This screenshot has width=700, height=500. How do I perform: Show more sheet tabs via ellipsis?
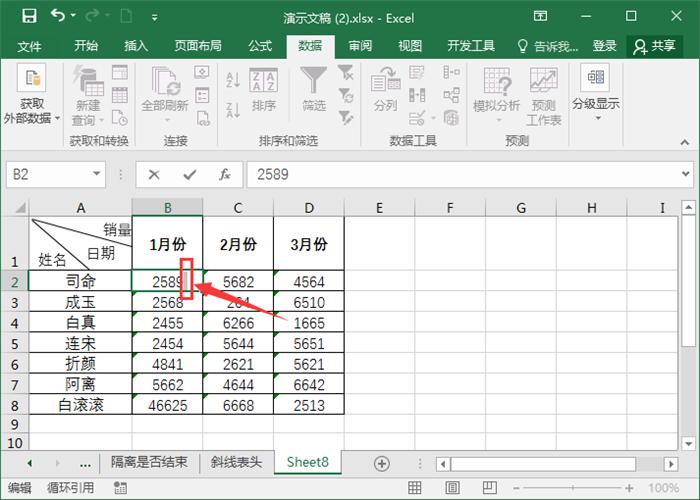coord(85,464)
